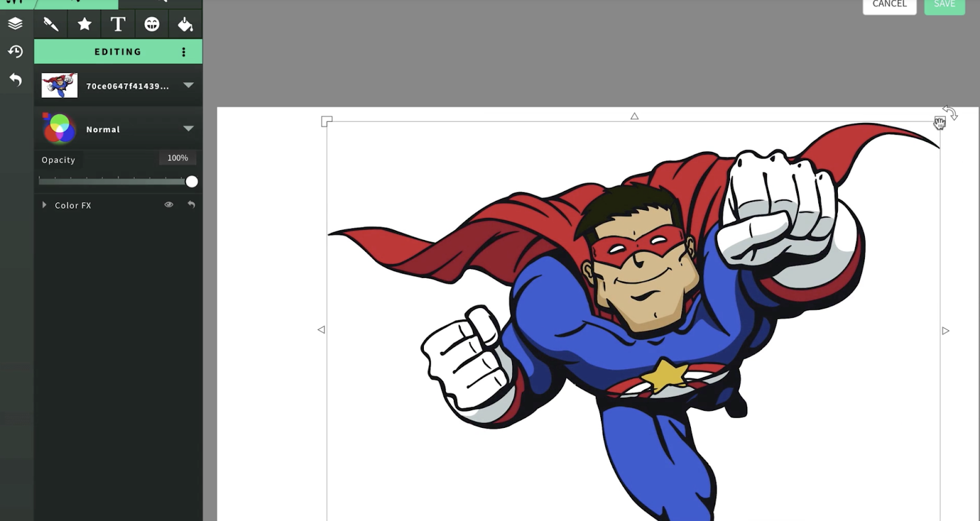The image size is (980, 521).
Task: Open the Layers panel icon
Action: (15, 24)
